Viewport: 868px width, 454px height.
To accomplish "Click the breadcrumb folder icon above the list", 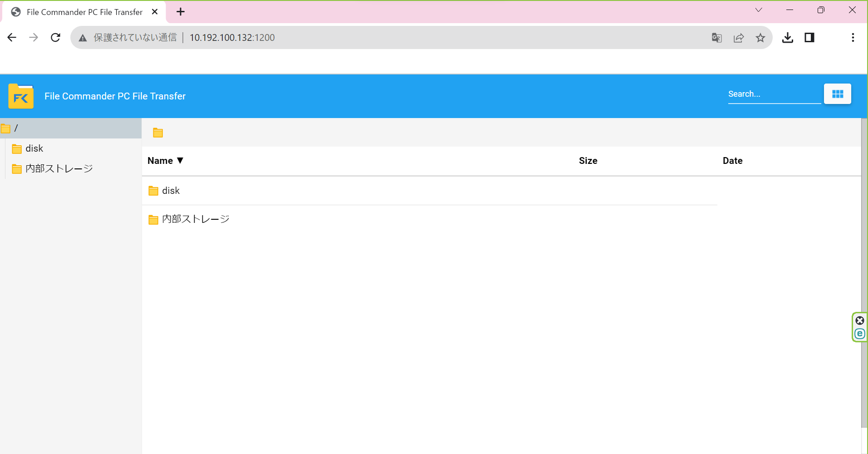I will (158, 133).
